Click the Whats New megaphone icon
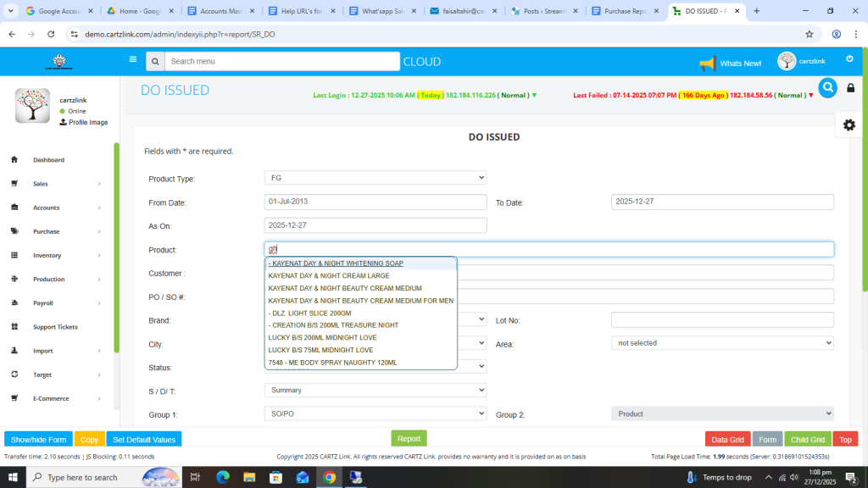This screenshot has height=488, width=868. coord(707,64)
